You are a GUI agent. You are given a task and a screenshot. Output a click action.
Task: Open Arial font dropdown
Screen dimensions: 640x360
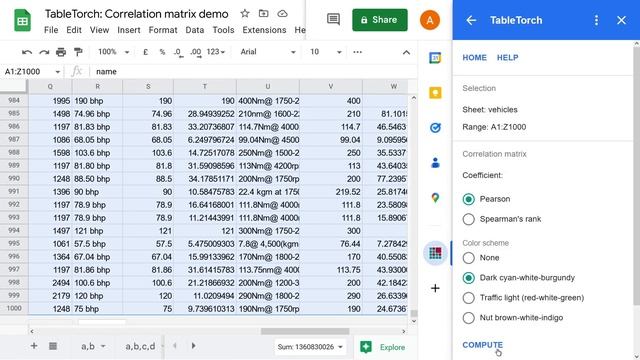click(267, 52)
